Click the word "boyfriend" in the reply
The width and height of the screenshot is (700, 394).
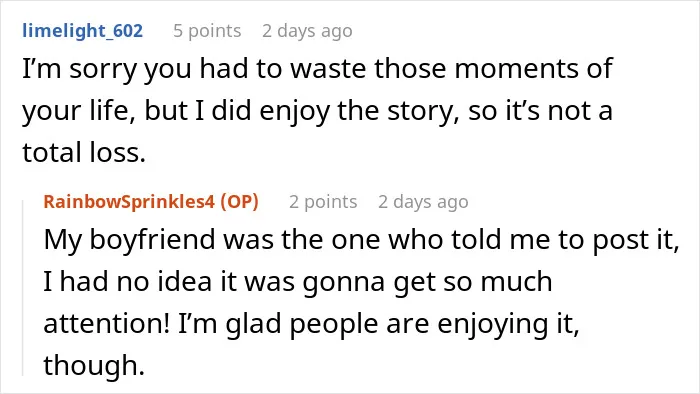coord(153,240)
